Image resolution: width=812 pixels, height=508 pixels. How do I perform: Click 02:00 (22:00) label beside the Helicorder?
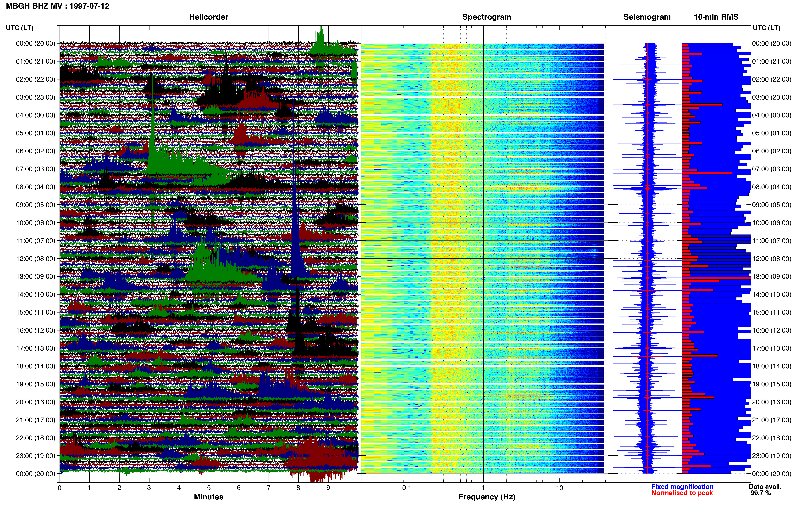pos(36,79)
